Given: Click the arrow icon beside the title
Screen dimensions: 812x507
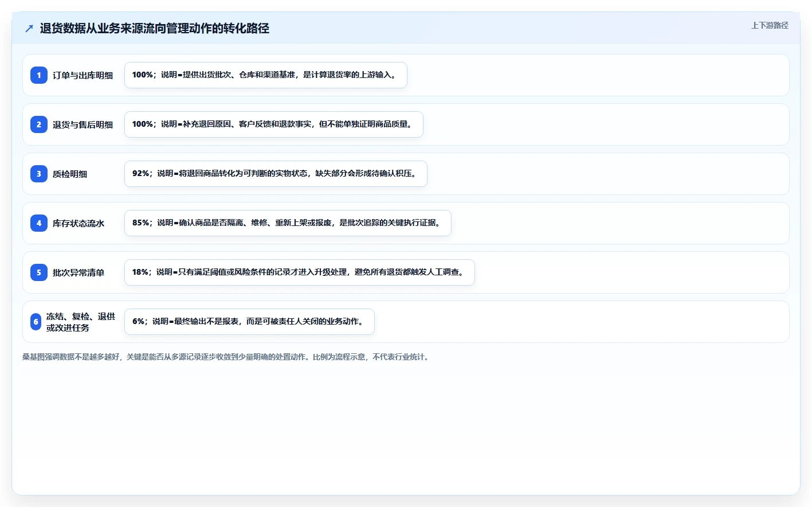Looking at the screenshot, I should pos(29,28).
